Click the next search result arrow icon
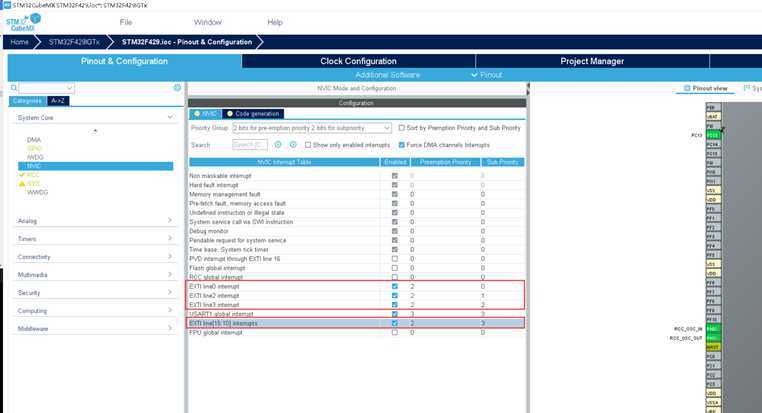The width and height of the screenshot is (762, 413). [x=293, y=145]
